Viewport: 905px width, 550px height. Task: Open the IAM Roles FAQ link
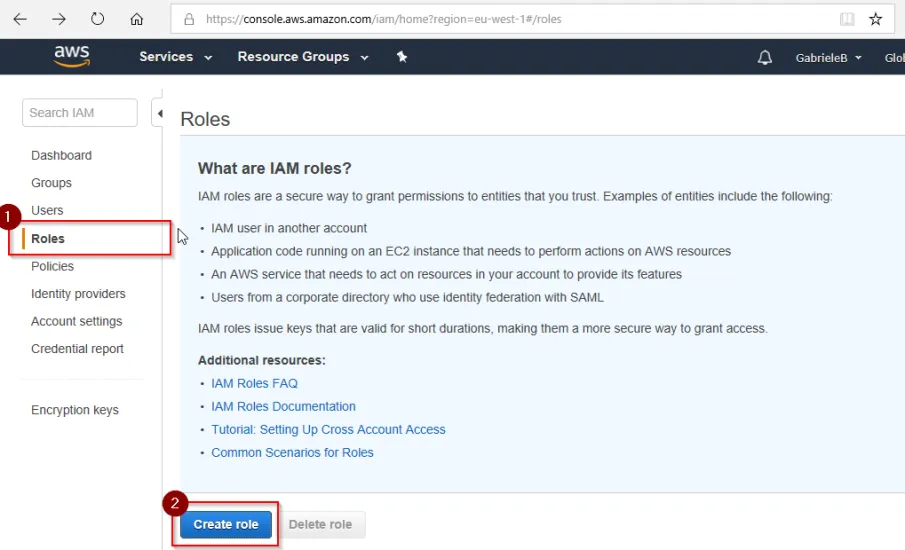coord(255,383)
